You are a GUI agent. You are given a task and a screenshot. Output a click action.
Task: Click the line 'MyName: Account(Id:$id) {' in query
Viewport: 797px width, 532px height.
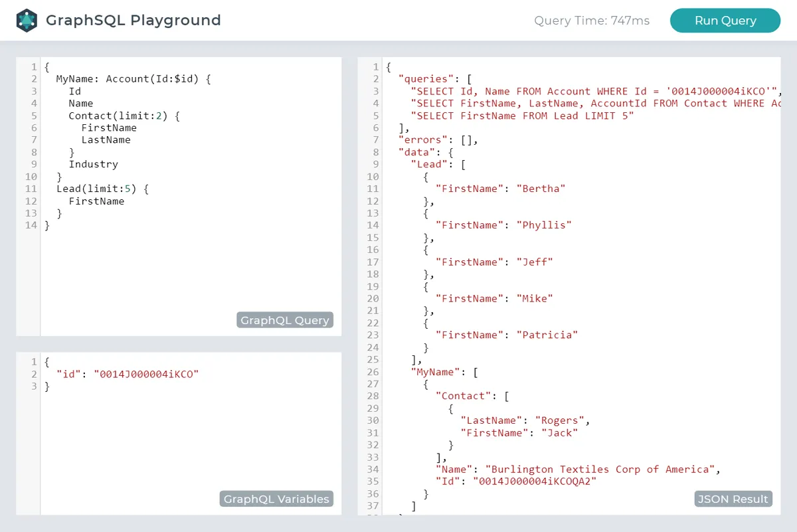(133, 79)
